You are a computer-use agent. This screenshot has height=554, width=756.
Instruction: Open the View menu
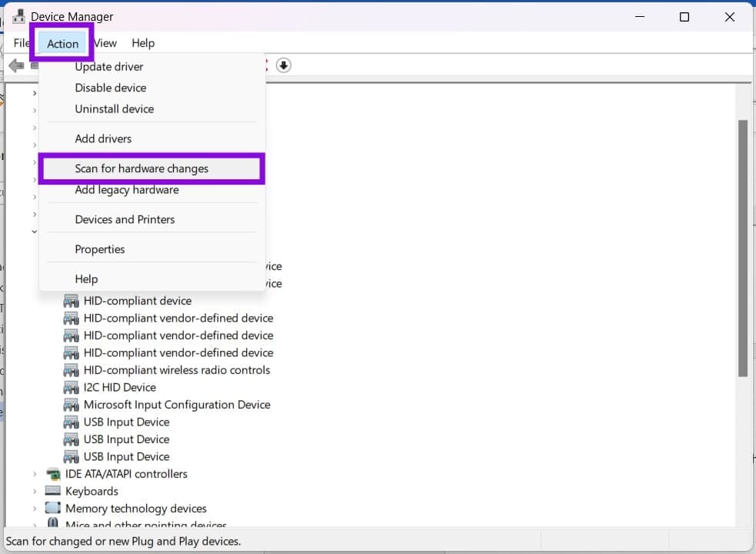click(105, 43)
